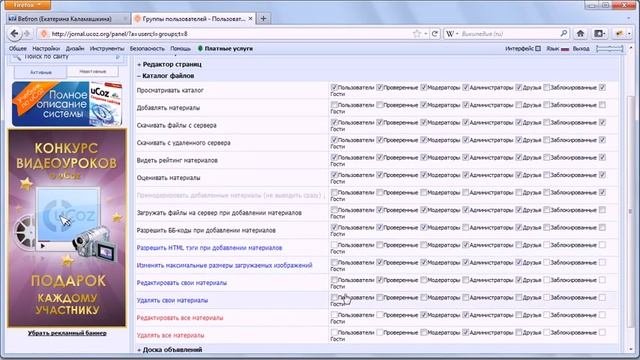Viewport: 640px width, 360px height.
Task: Click Удалять все материалы link
Action: click(x=171, y=335)
